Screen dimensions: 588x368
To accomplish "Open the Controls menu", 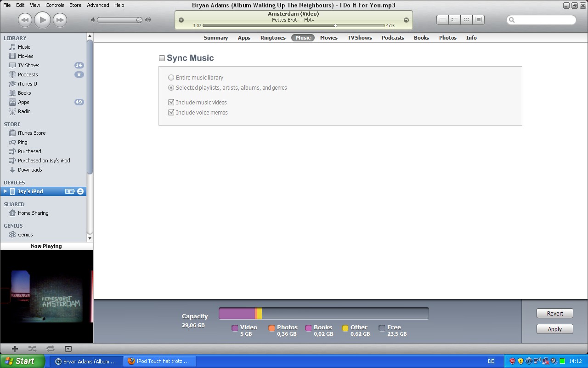I will pyautogui.click(x=55, y=5).
